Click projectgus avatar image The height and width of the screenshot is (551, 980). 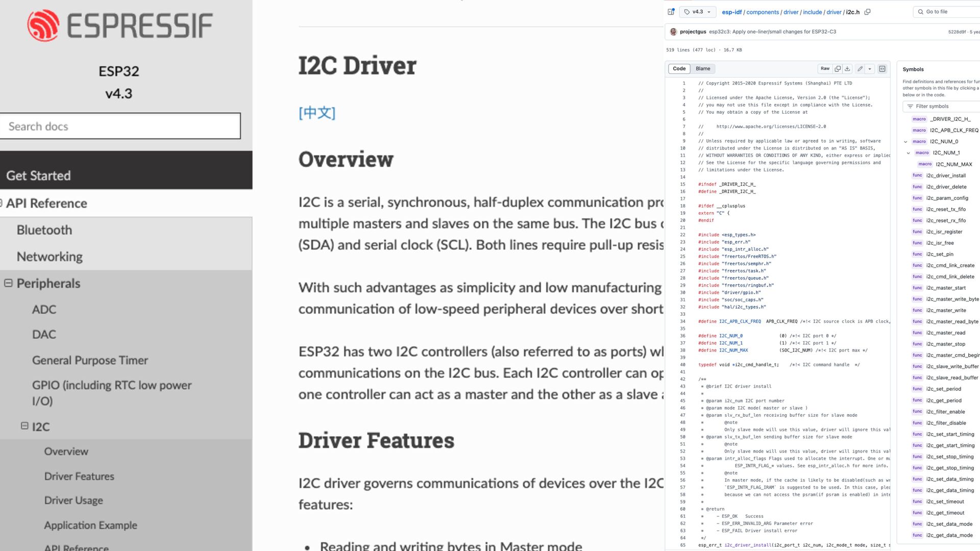(x=673, y=32)
